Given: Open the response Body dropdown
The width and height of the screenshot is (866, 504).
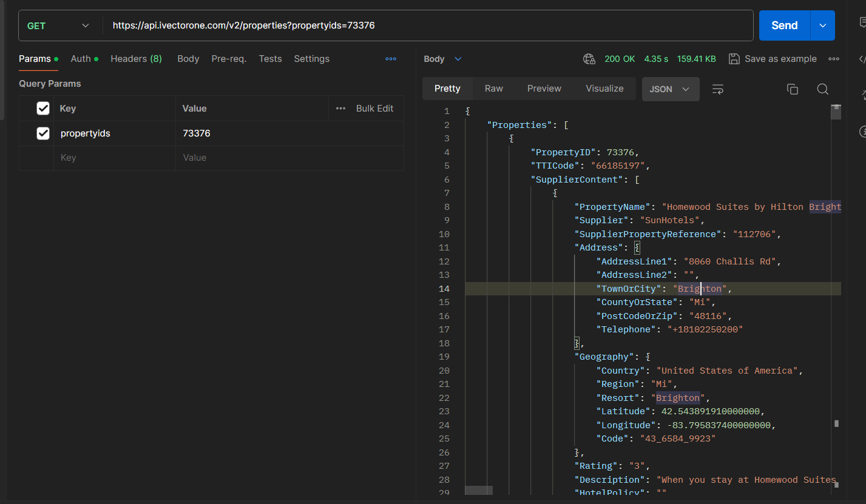Looking at the screenshot, I should point(443,59).
